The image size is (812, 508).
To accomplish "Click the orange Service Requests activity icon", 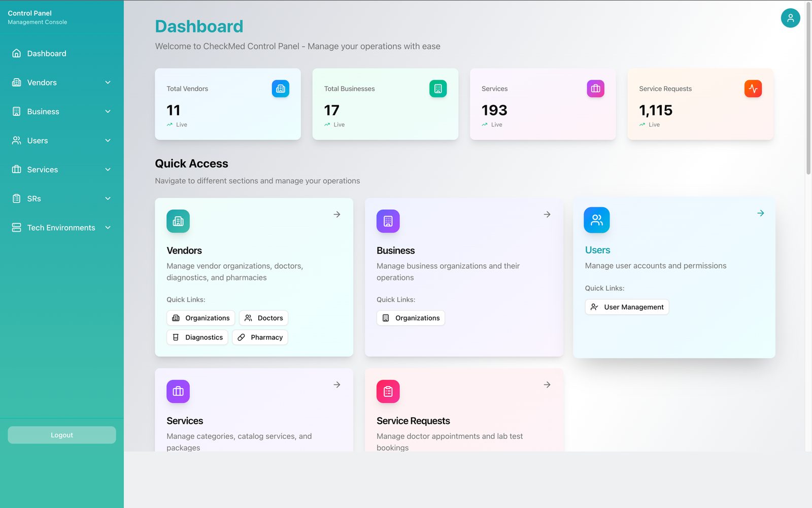I will 753,88.
